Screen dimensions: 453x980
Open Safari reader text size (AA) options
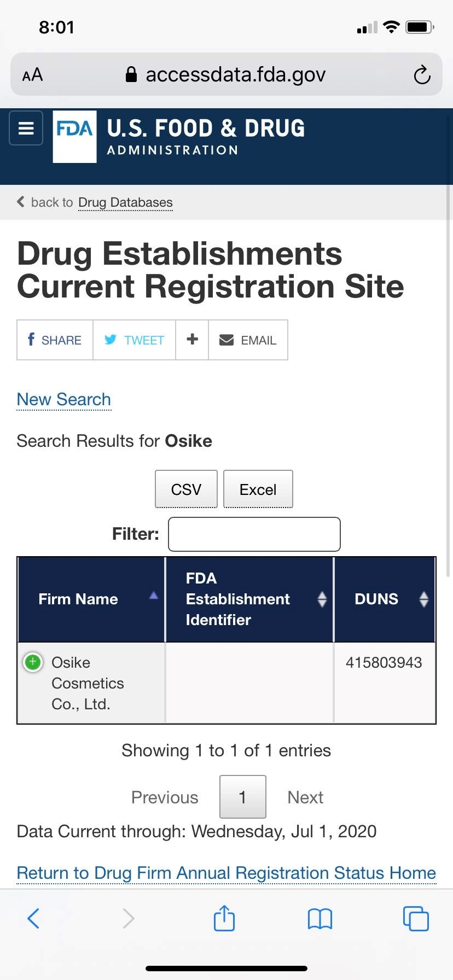32,75
